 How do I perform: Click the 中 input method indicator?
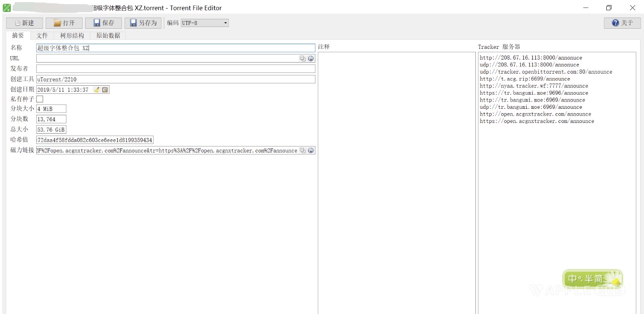[x=572, y=279]
